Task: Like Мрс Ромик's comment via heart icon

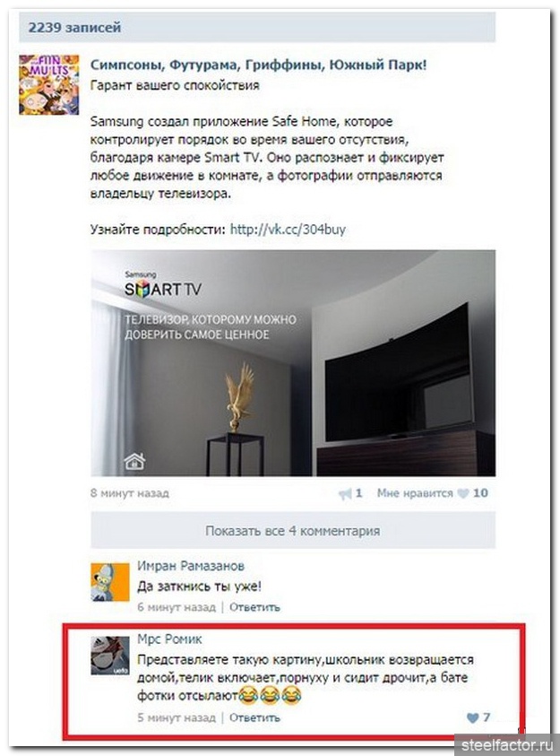Action: tap(473, 717)
